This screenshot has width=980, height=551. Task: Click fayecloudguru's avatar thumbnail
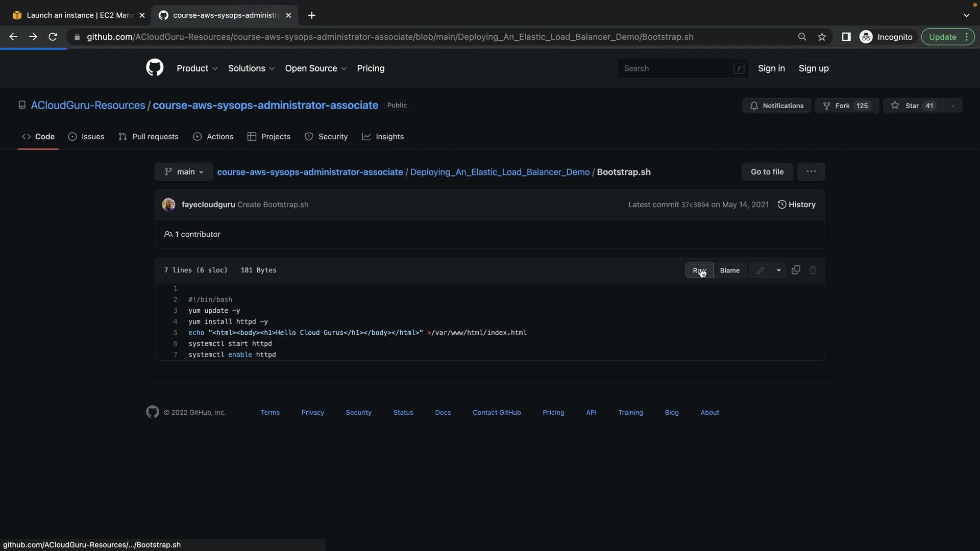[168, 205]
